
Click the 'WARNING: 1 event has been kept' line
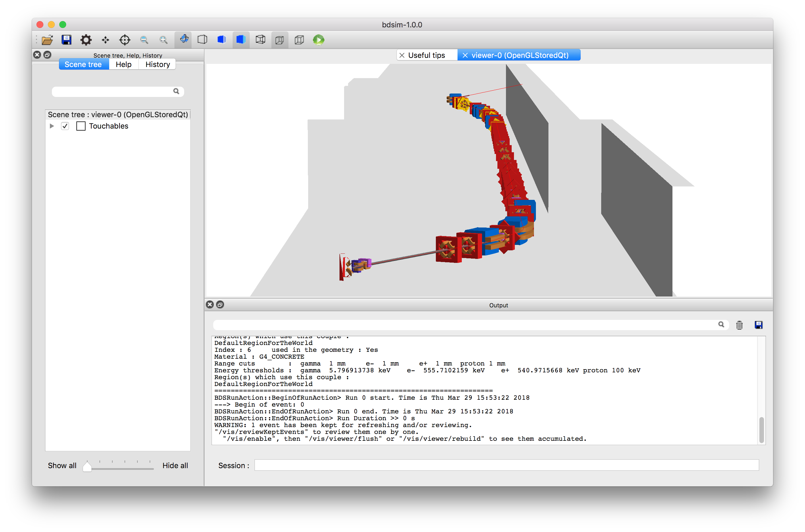coord(343,425)
